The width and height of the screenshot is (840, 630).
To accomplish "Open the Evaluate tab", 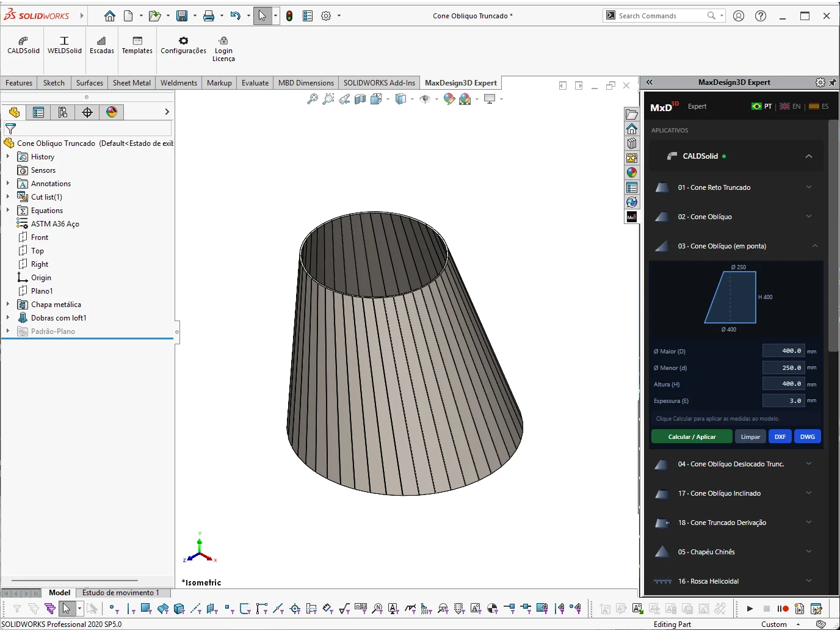I will pyautogui.click(x=255, y=83).
